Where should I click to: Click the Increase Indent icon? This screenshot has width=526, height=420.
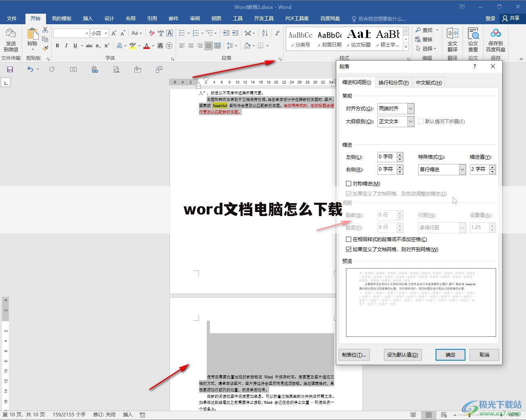click(235, 33)
